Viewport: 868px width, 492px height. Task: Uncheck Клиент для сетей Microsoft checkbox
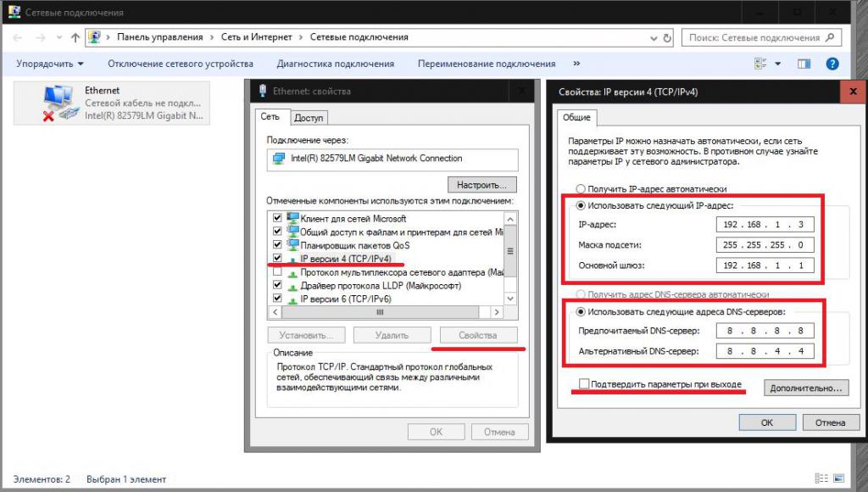click(x=277, y=218)
